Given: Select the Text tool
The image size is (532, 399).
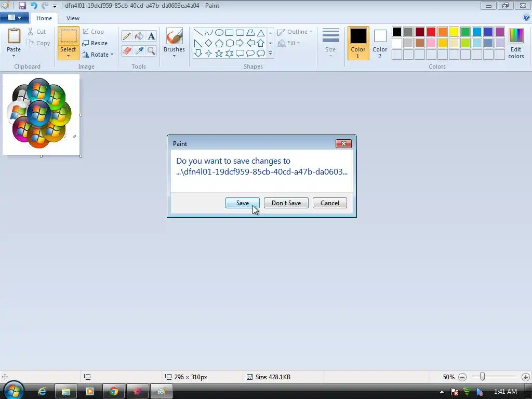Looking at the screenshot, I should pyautogui.click(x=151, y=36).
